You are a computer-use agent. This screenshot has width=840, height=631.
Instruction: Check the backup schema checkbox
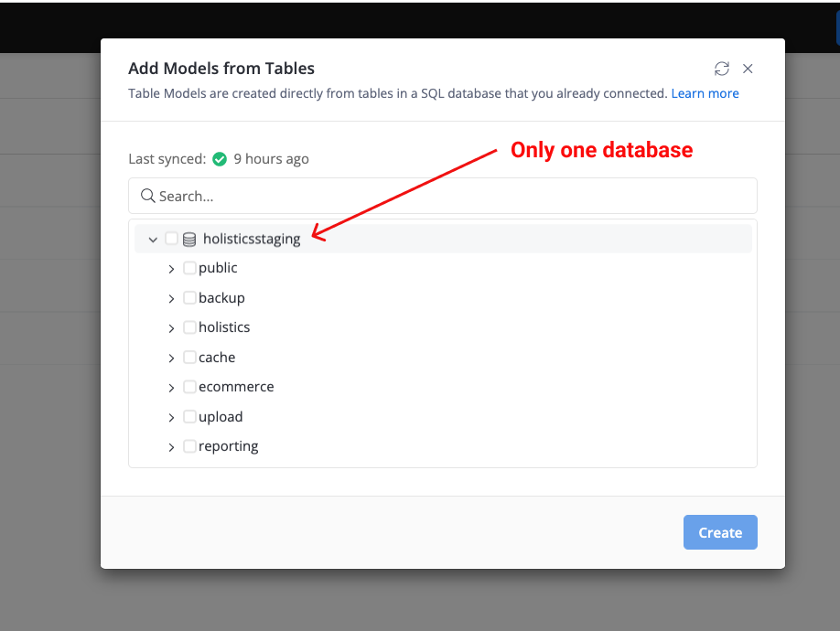coord(189,297)
